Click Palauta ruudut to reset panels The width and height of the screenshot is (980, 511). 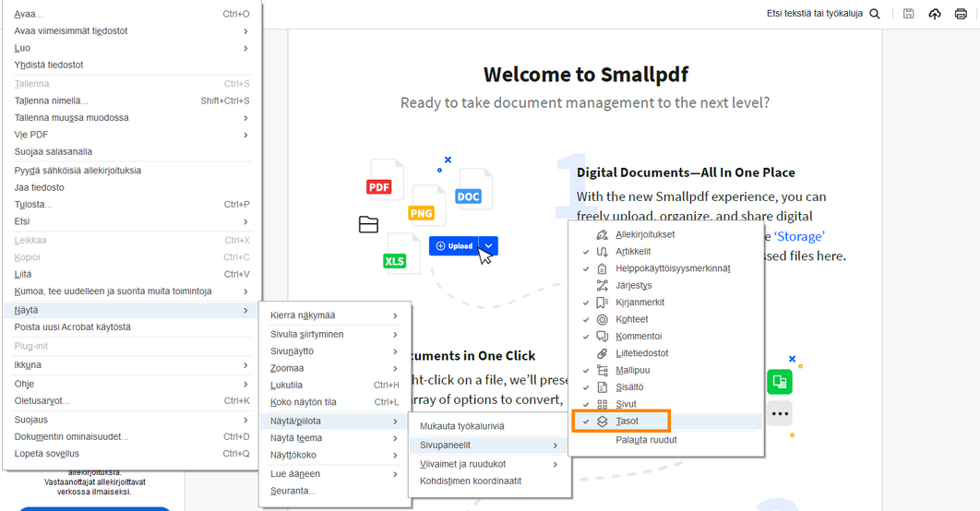(646, 440)
